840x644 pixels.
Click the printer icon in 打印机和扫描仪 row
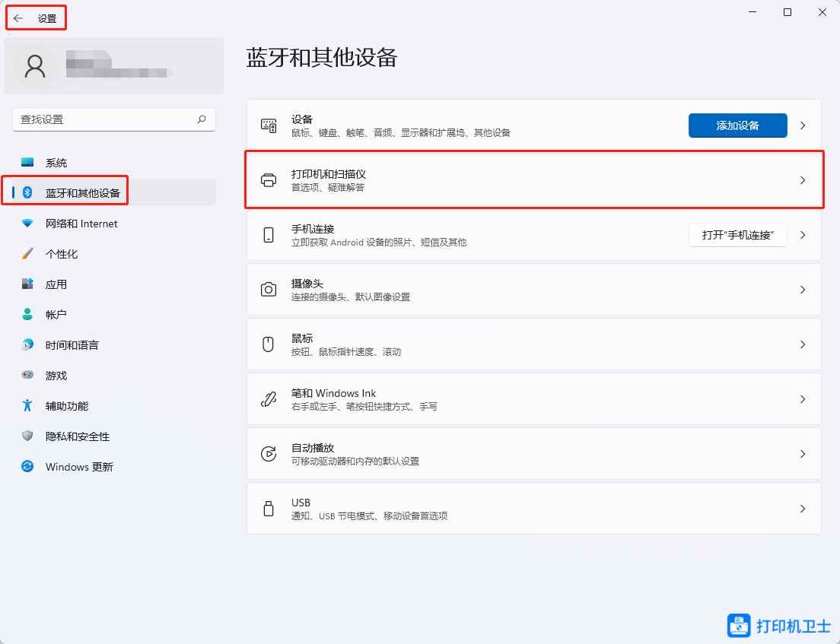tap(269, 180)
